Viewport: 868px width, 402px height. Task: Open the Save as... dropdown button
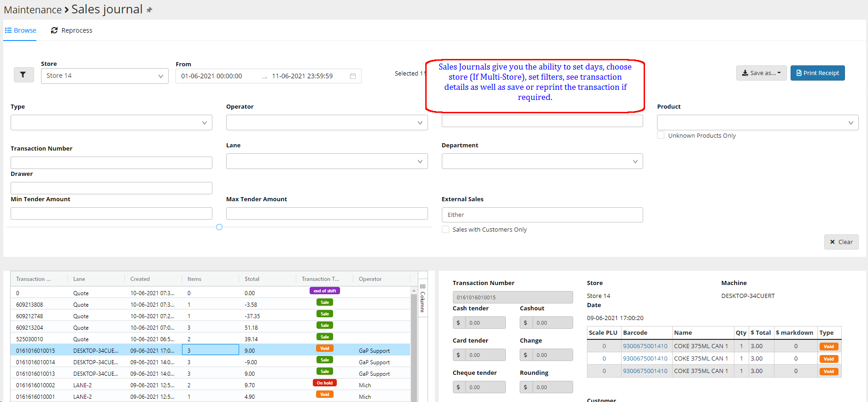[761, 73]
